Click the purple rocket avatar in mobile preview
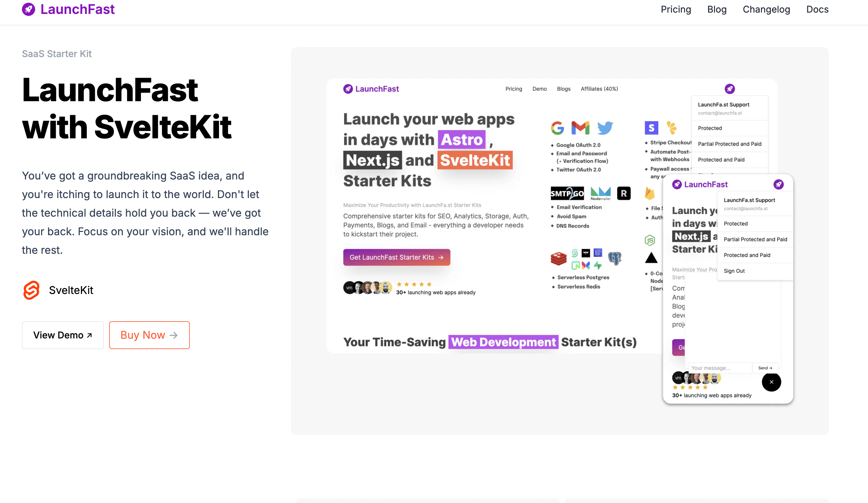 pyautogui.click(x=778, y=184)
